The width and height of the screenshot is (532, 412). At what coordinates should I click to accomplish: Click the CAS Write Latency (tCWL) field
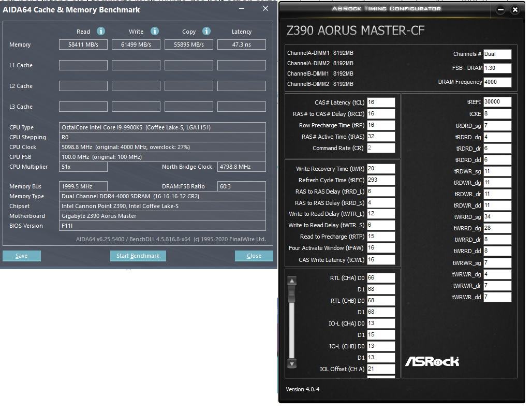381,260
